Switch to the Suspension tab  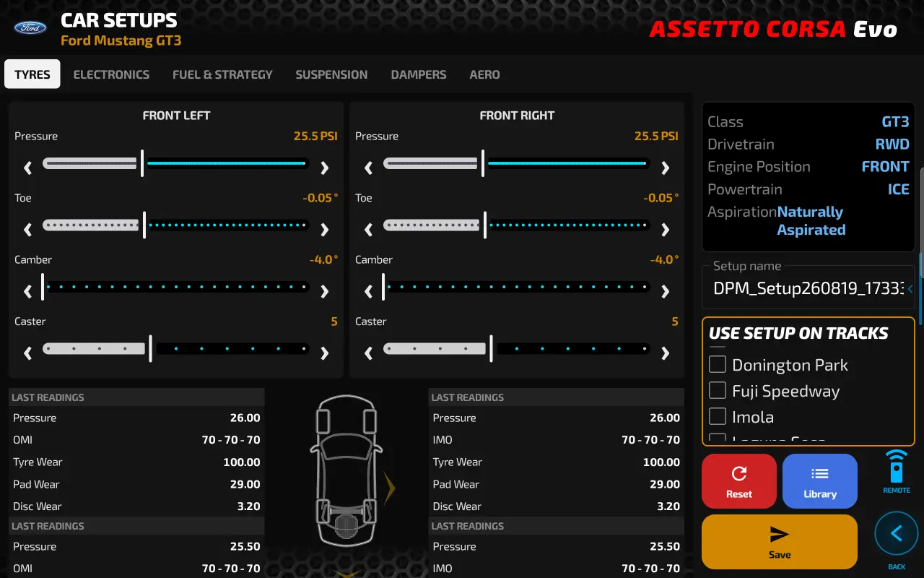pyautogui.click(x=331, y=74)
